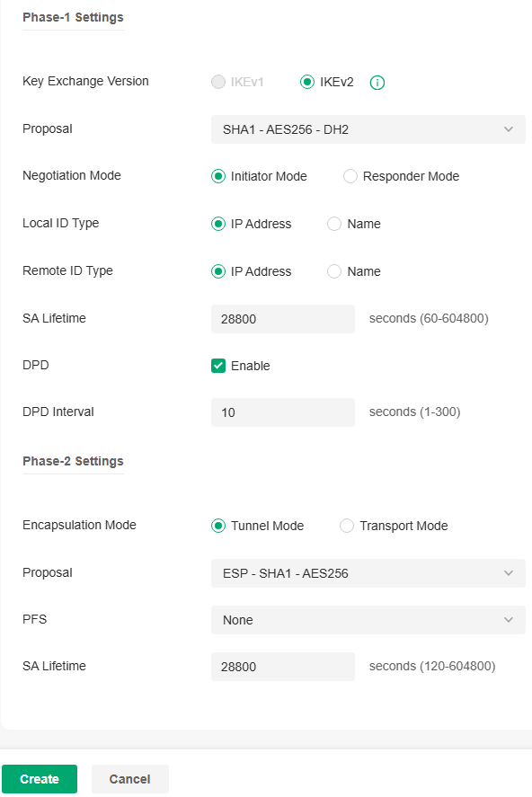Viewport: 532px width, 797px height.
Task: Click the Phase-2 Proposal dropdown arrow
Action: 509,572
